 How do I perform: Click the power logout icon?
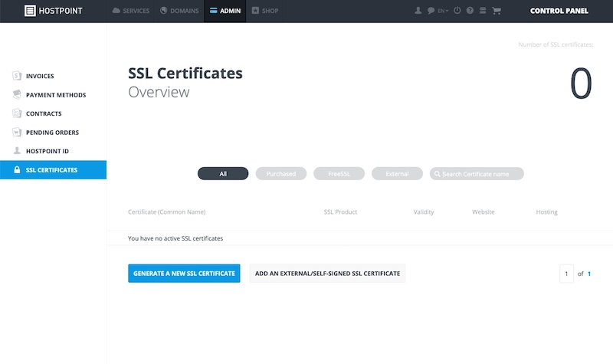tap(457, 11)
